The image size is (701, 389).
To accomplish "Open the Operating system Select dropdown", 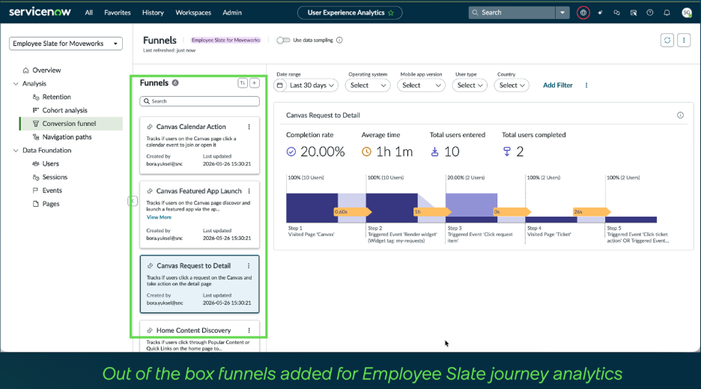I will [x=367, y=85].
